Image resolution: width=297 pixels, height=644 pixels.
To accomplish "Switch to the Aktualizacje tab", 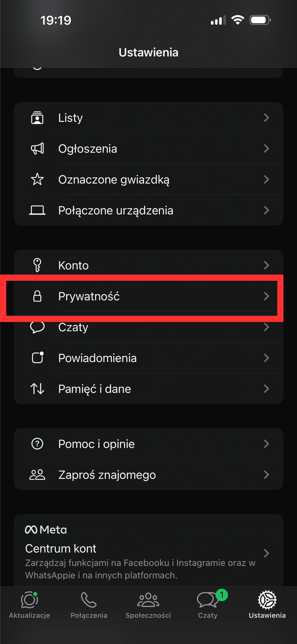I will 29,605.
